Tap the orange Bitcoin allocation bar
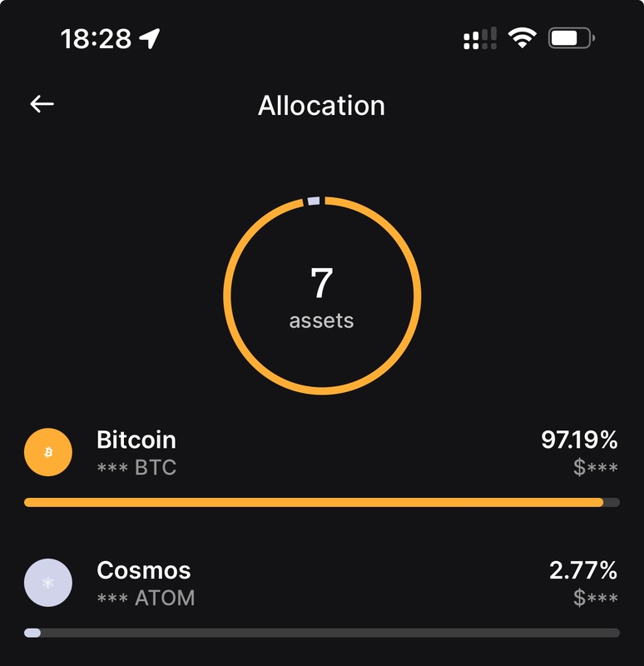644x666 pixels. (x=313, y=502)
